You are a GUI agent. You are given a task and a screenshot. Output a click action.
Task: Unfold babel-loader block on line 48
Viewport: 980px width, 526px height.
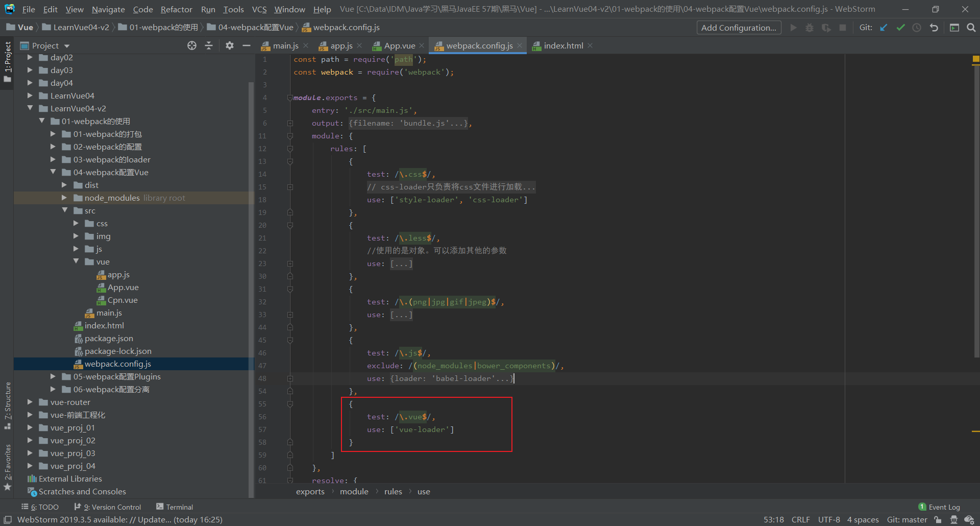point(290,378)
